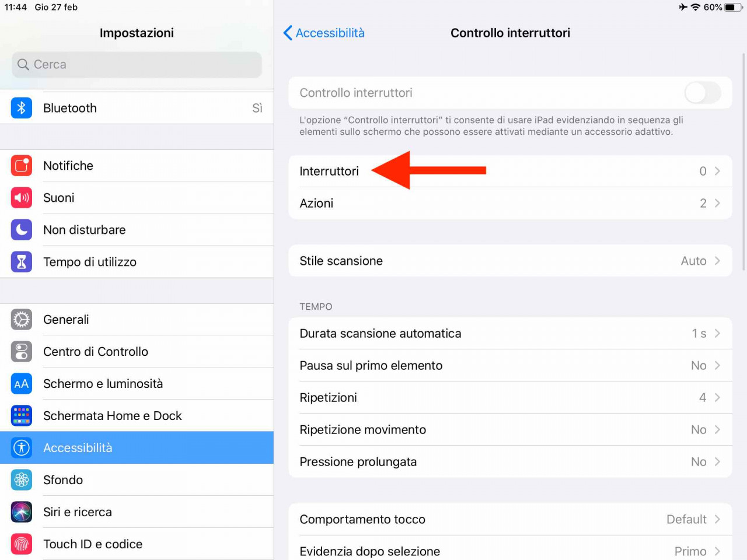The image size is (747, 560).
Task: Select the Suoni speaker icon
Action: pos(22,198)
